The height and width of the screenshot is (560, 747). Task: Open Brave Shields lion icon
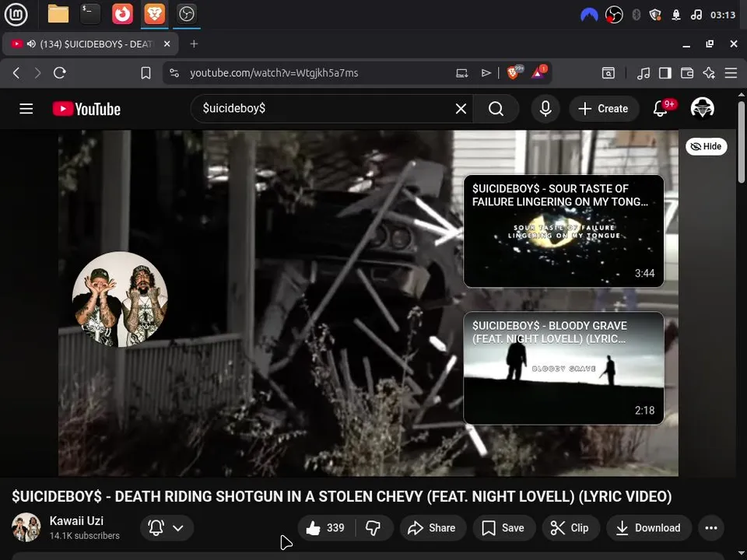pyautogui.click(x=514, y=72)
